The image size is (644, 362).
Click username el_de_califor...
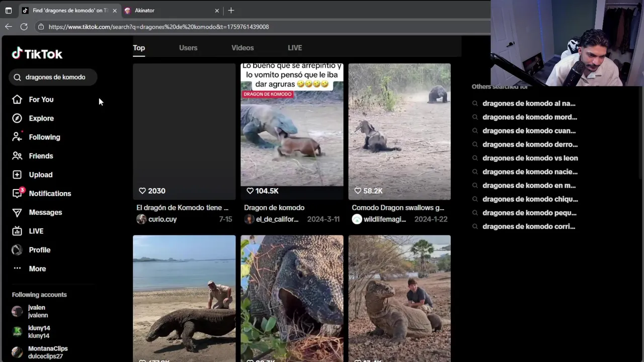[277, 219]
